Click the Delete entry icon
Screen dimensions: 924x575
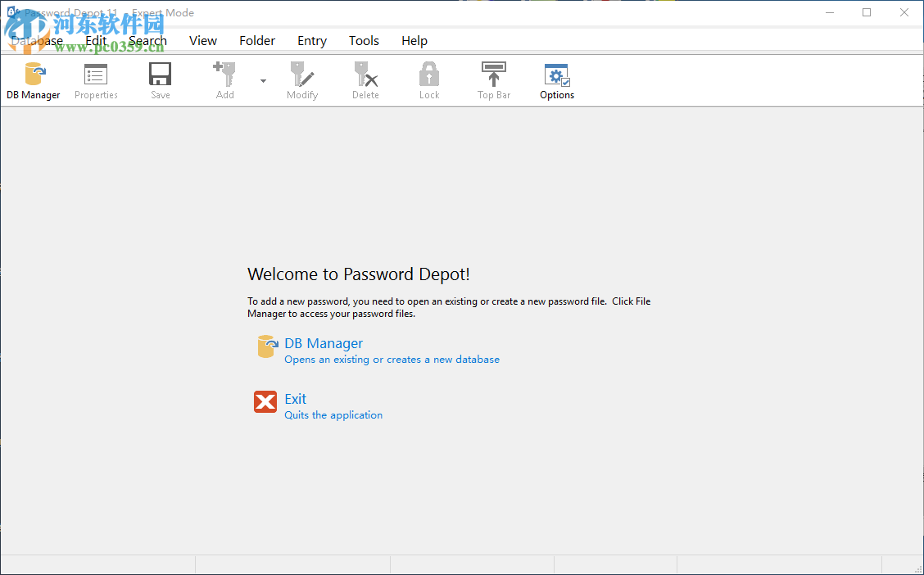pyautogui.click(x=365, y=79)
